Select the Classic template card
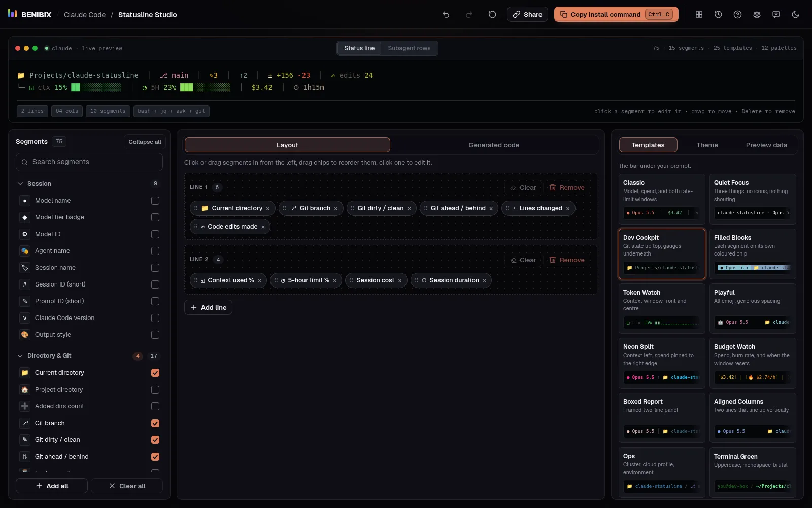Image resolution: width=812 pixels, height=508 pixels. pos(662,199)
